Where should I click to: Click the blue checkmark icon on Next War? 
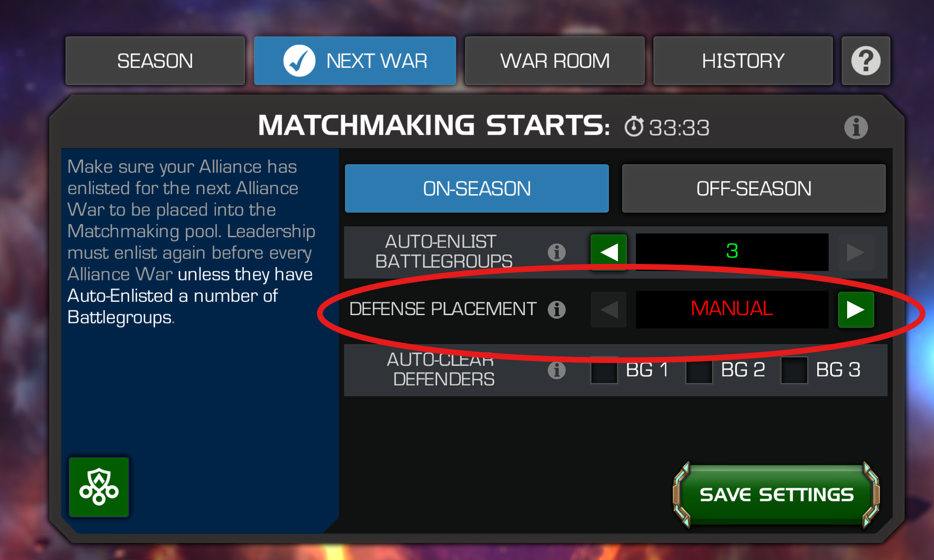pos(299,61)
